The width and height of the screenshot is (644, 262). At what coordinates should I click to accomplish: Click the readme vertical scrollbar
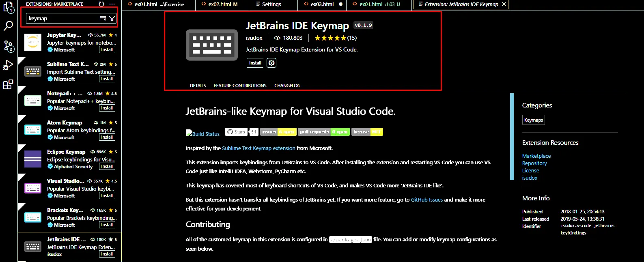512,137
